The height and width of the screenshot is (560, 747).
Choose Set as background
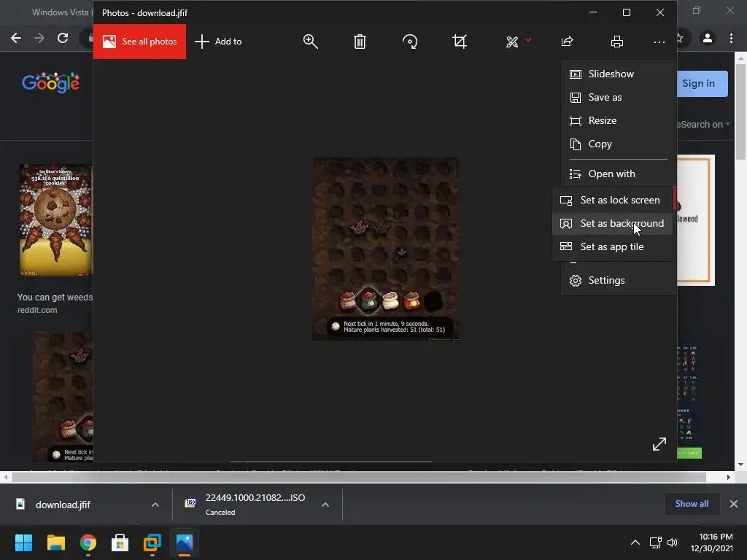pyautogui.click(x=612, y=223)
